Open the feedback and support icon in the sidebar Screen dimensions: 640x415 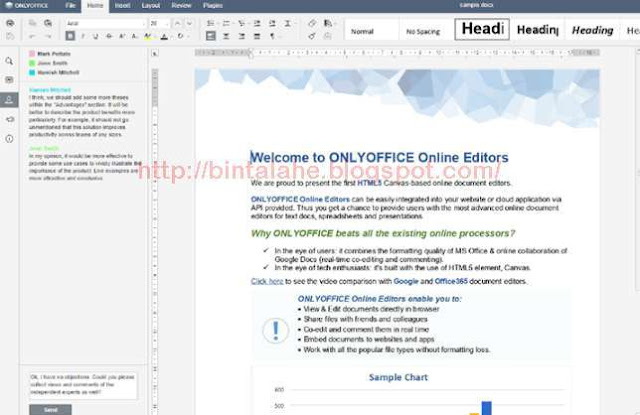tap(9, 119)
